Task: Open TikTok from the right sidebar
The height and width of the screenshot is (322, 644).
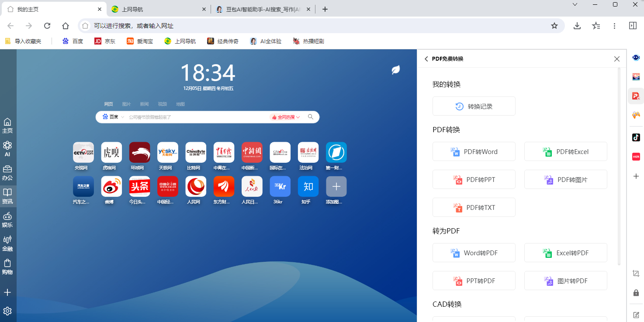Action: click(636, 137)
